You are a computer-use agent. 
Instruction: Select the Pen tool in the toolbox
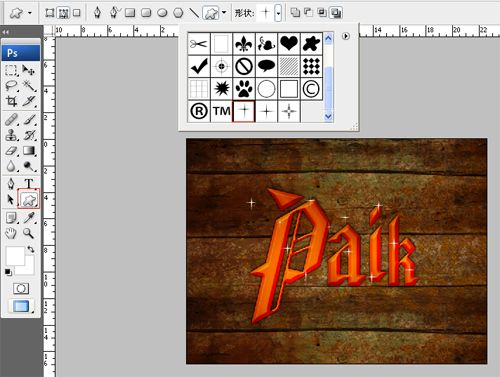tap(11, 183)
